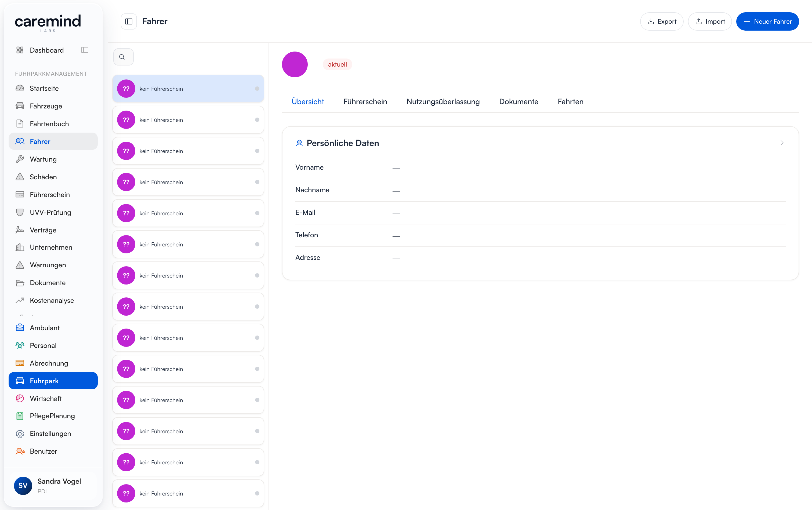Click the Einstellungen gear icon

click(20, 434)
